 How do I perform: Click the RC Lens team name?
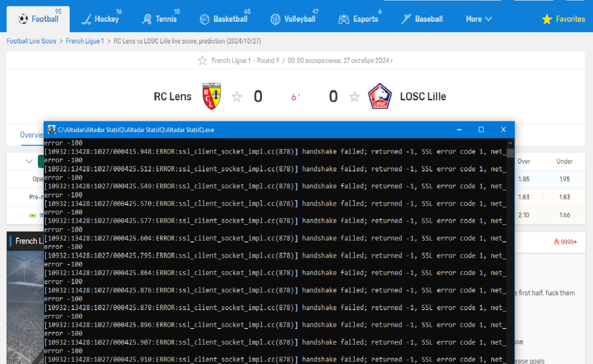click(172, 96)
